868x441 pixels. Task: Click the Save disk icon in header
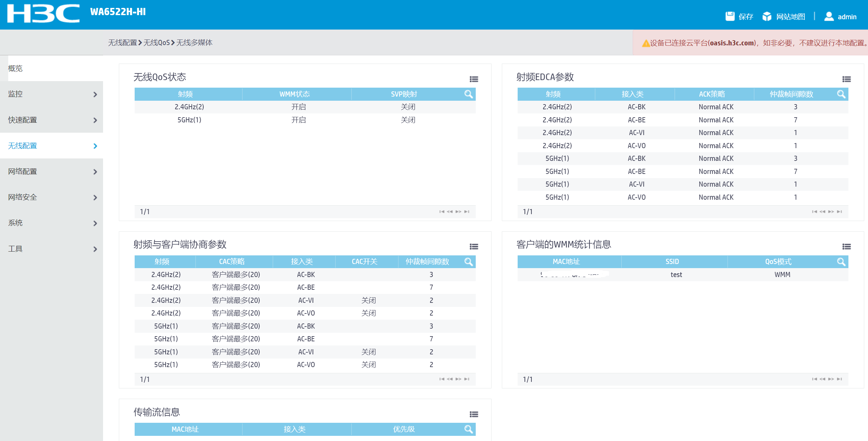730,16
